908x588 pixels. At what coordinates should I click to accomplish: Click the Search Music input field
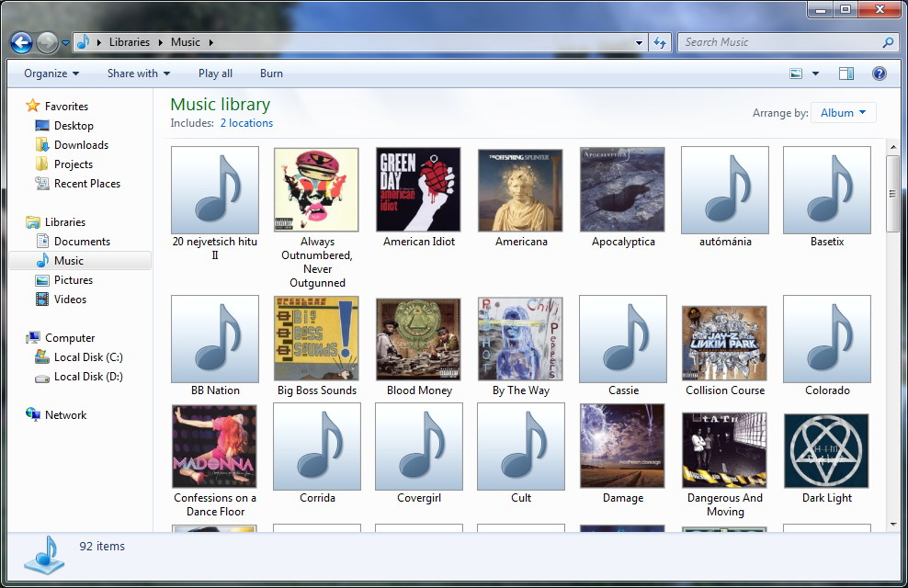[782, 42]
